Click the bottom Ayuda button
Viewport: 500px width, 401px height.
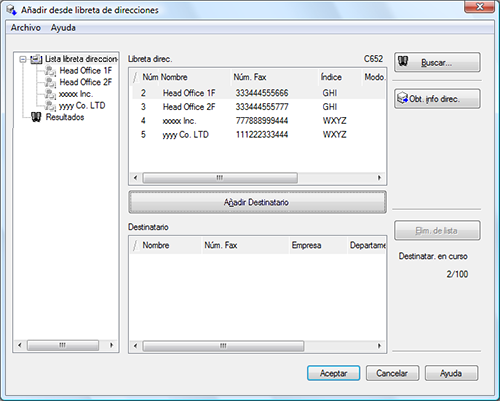[x=451, y=373]
